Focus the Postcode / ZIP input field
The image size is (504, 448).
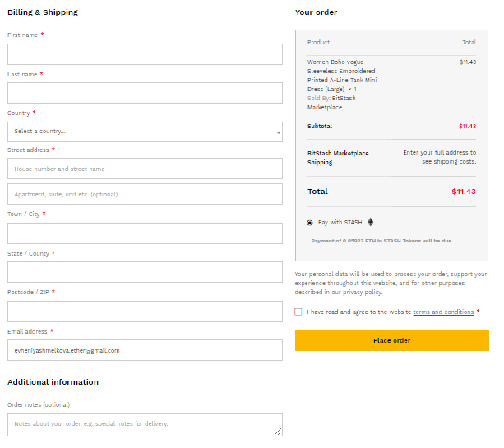[145, 311]
